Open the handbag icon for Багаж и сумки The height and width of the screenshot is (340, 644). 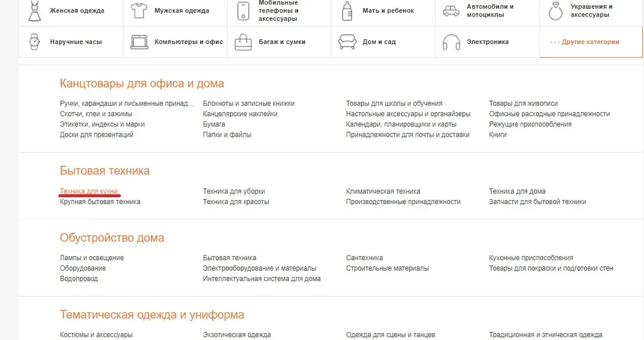pyautogui.click(x=243, y=42)
